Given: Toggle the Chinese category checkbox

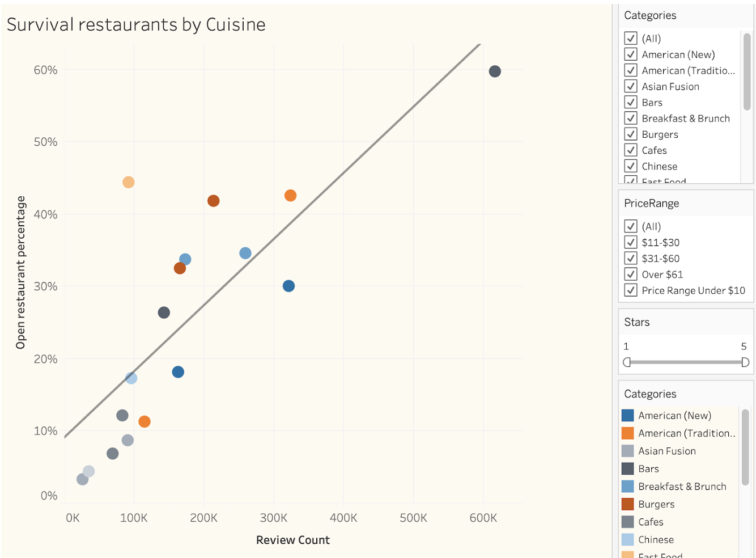Looking at the screenshot, I should tap(630, 166).
